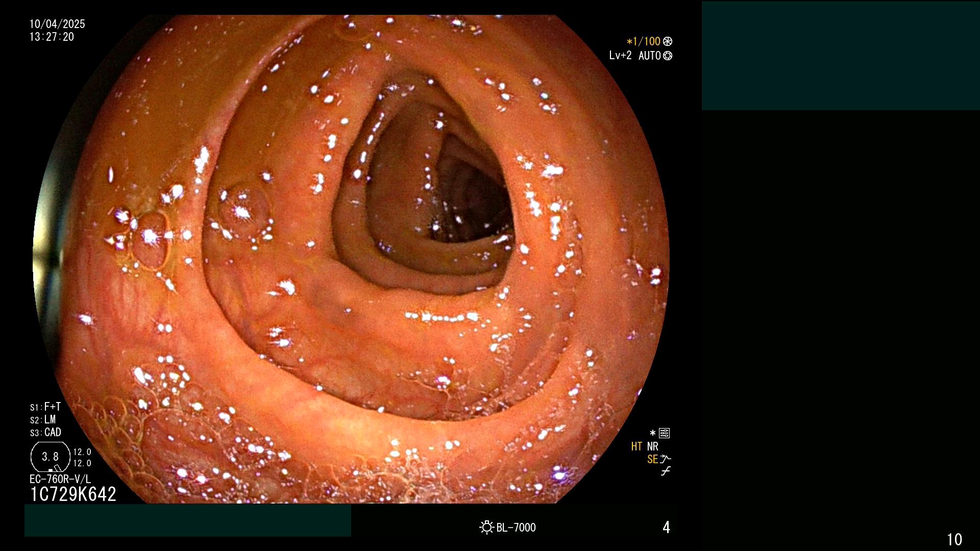Click the S2: LM switch assignment
The height and width of the screenshot is (551, 980).
click(x=43, y=419)
